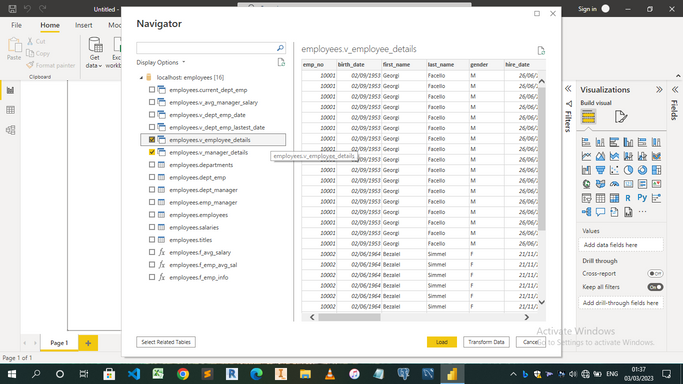This screenshot has width=683, height=384.
Task: Open Visual Studio Code from taskbar
Action: tap(134, 374)
